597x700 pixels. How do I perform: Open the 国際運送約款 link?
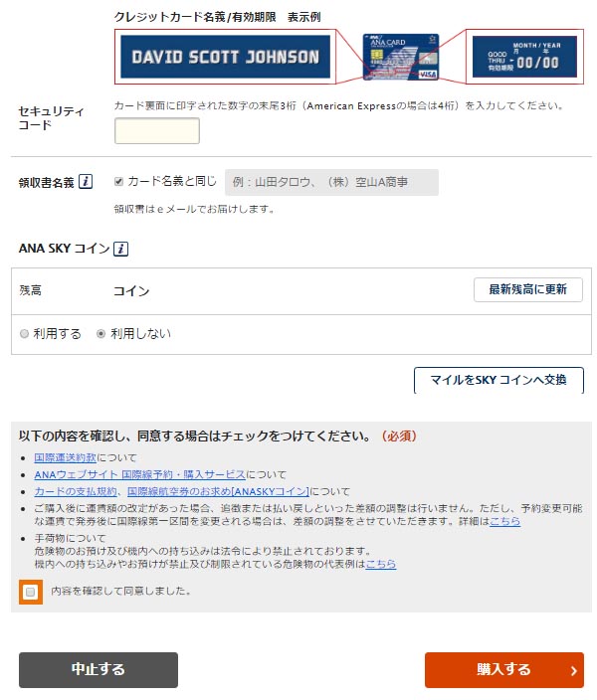pos(66,457)
